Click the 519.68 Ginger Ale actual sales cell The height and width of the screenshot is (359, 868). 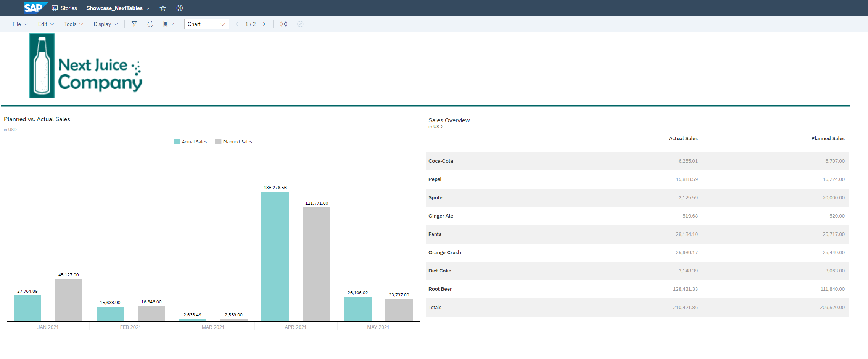(x=690, y=216)
